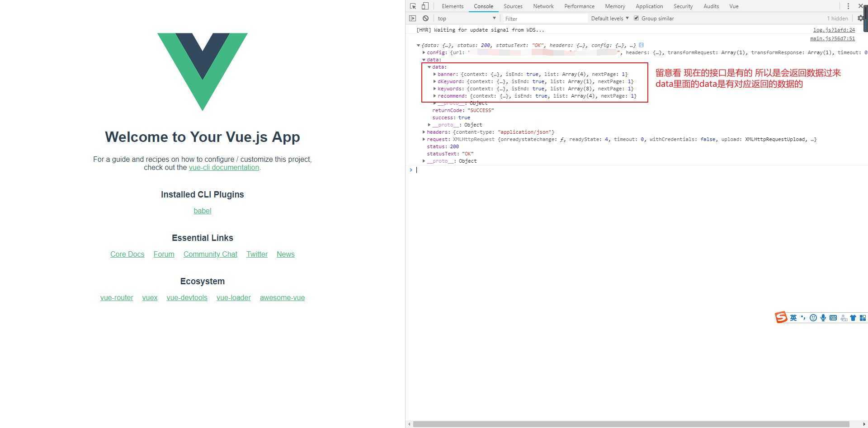This screenshot has width=868, height=428.
Task: Click the blue info badge beside the logged object
Action: tap(641, 45)
